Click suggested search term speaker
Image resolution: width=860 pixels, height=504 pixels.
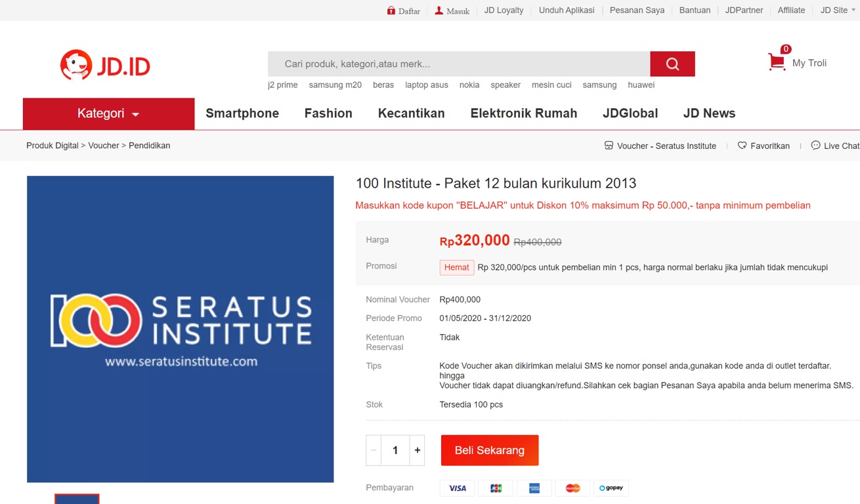click(x=505, y=85)
